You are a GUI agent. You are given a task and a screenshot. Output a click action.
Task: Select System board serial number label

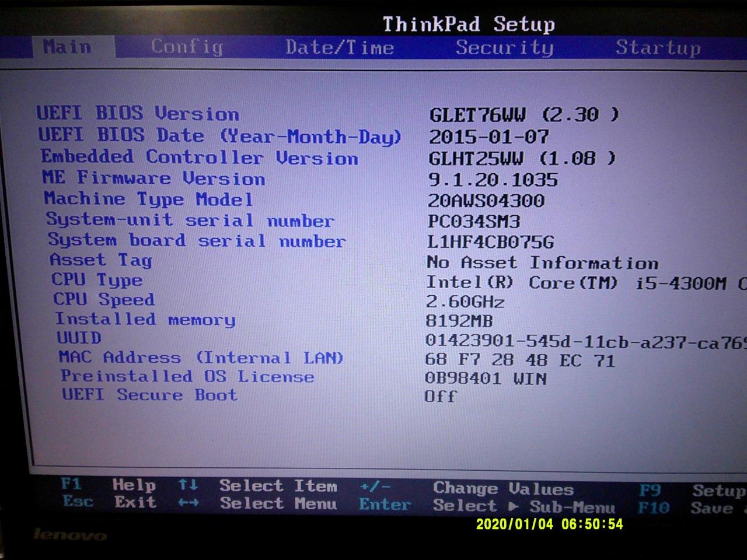pos(197,240)
